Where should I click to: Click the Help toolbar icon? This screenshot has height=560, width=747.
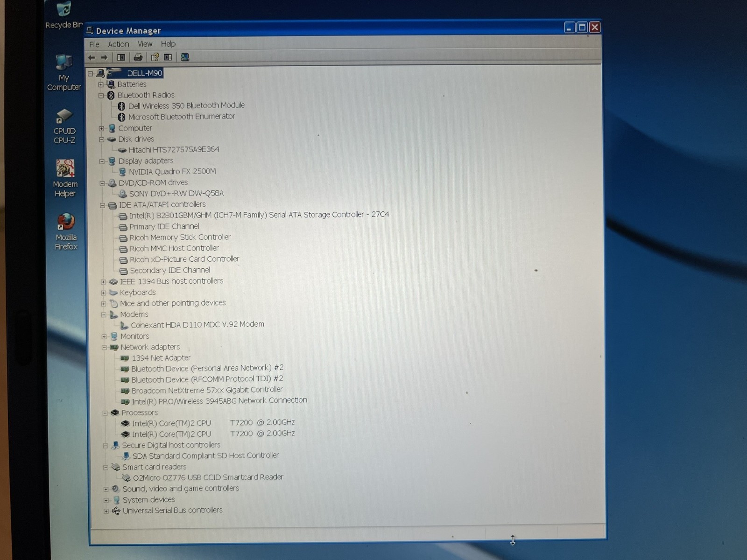(168, 57)
